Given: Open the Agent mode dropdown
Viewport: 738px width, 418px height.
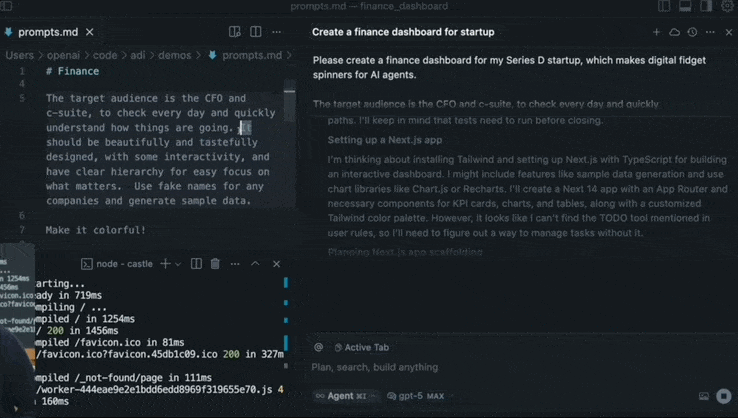Looking at the screenshot, I should point(344,396).
